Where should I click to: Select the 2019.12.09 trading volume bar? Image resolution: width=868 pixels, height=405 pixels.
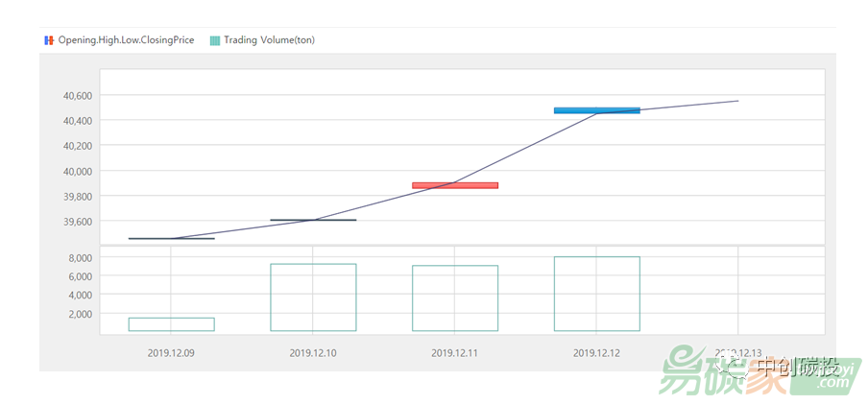171,324
